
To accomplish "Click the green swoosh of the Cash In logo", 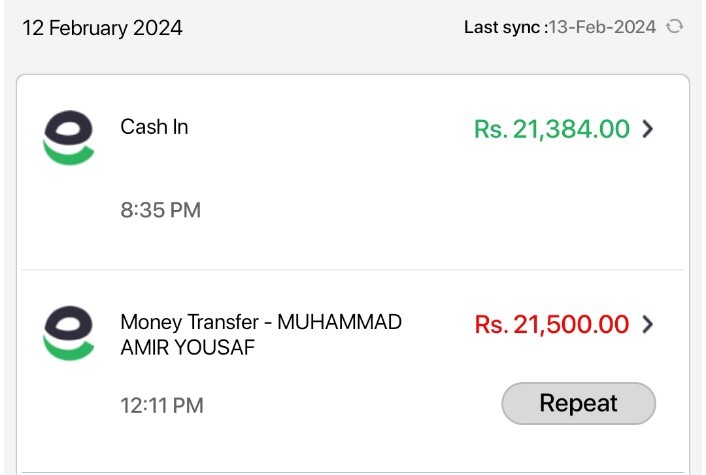I will (68, 153).
